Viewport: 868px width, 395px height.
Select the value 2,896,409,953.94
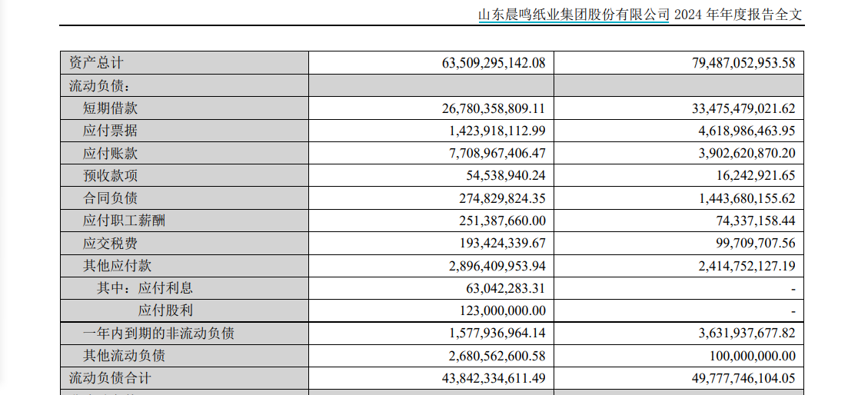tap(497, 266)
